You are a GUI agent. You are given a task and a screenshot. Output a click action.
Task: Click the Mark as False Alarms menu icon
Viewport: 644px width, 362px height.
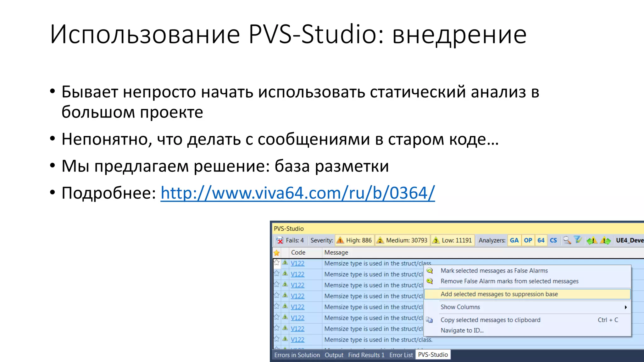pyautogui.click(x=430, y=271)
